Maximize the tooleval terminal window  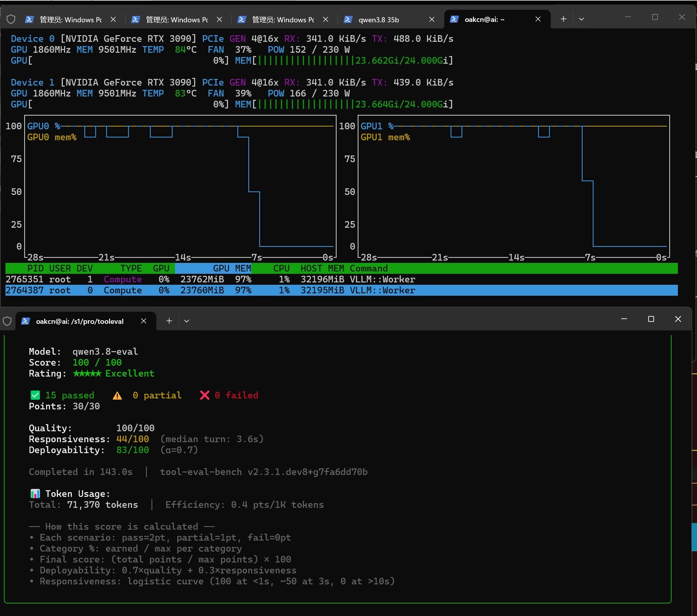click(x=651, y=319)
